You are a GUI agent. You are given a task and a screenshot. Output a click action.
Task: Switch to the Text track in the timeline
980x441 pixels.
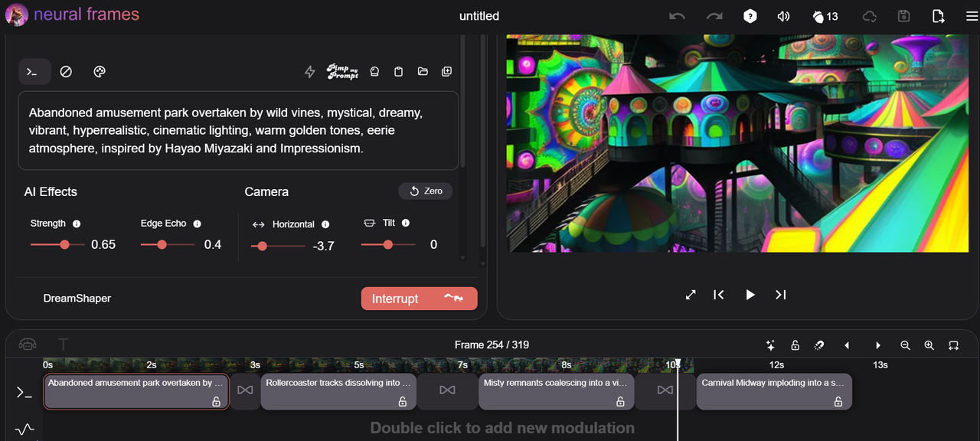tap(63, 345)
